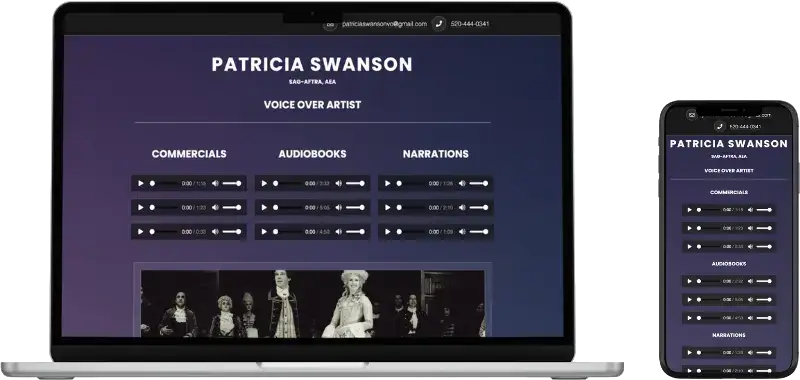Click AUDIOBOOKS heading on laptop
The height and width of the screenshot is (380, 800).
(x=312, y=154)
